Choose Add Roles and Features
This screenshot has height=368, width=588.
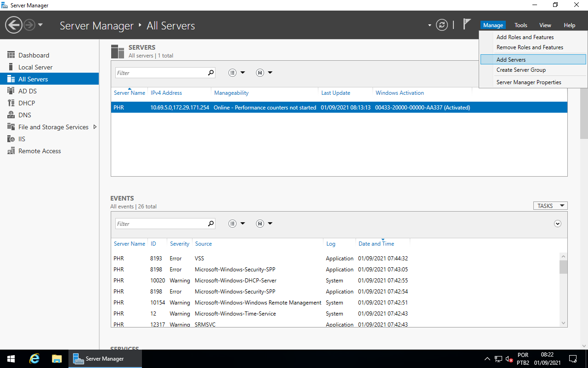tap(525, 37)
